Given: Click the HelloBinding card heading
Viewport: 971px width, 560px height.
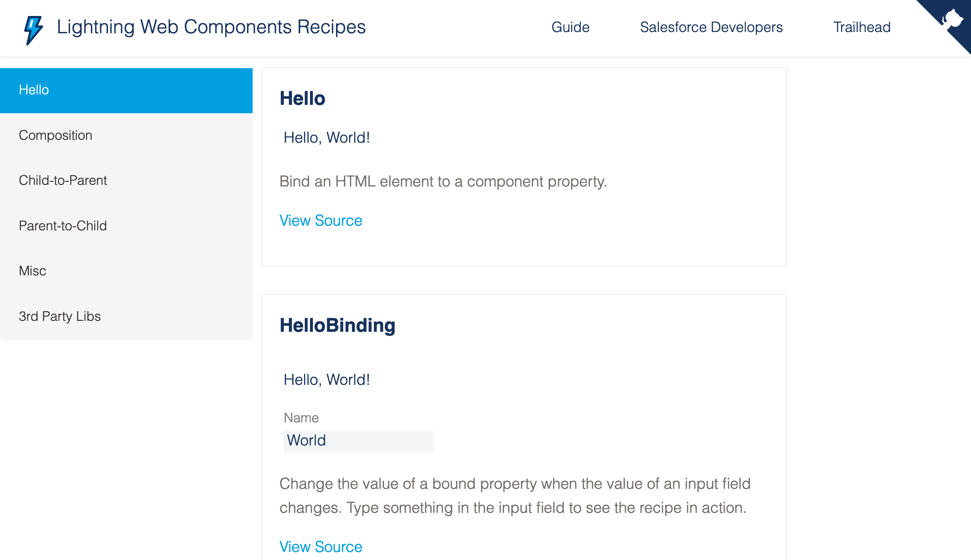Looking at the screenshot, I should pos(337,325).
